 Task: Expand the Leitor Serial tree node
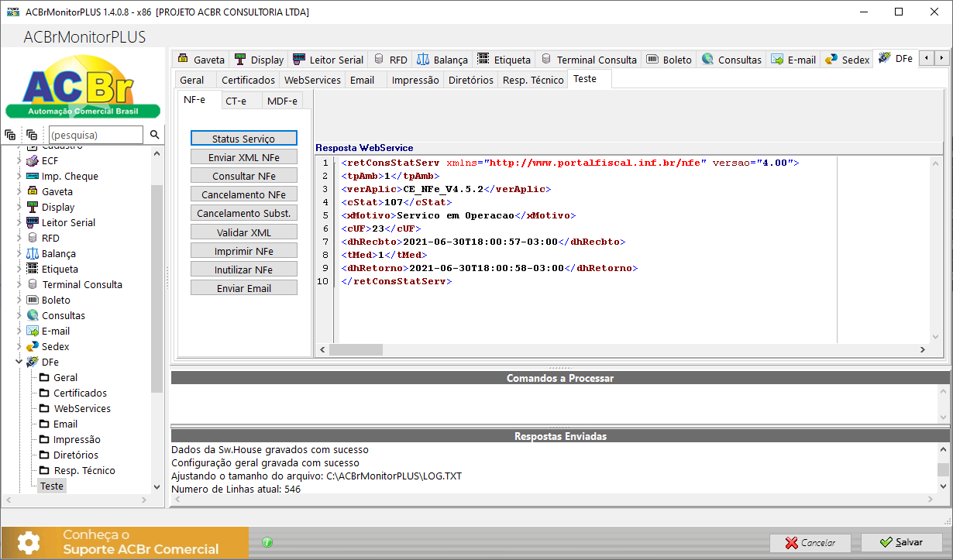19,222
